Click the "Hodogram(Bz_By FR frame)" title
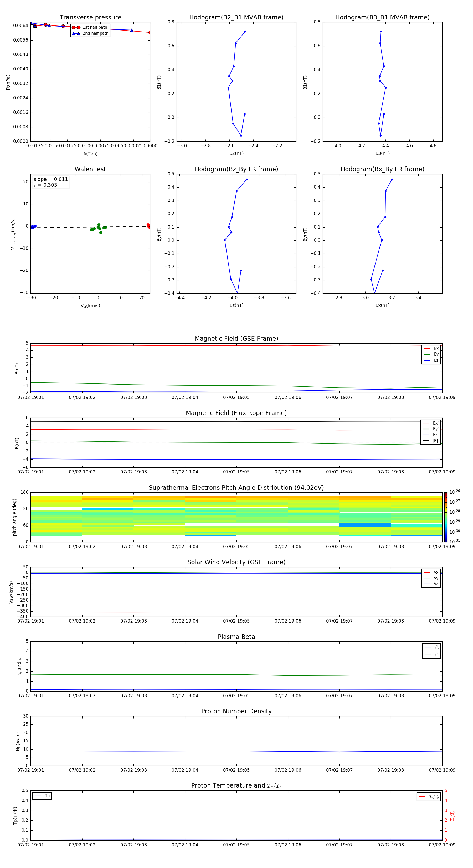Screen dimensions: 473x868 (x=236, y=169)
